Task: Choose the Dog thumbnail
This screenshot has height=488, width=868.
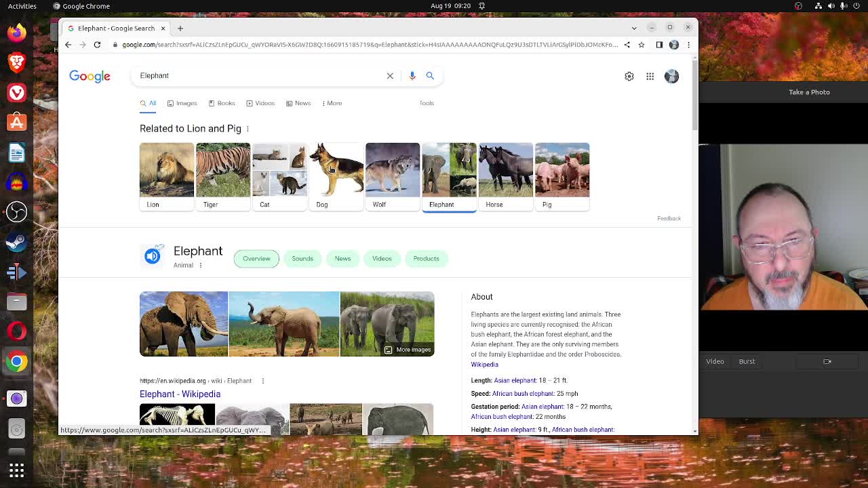Action: pyautogui.click(x=336, y=176)
